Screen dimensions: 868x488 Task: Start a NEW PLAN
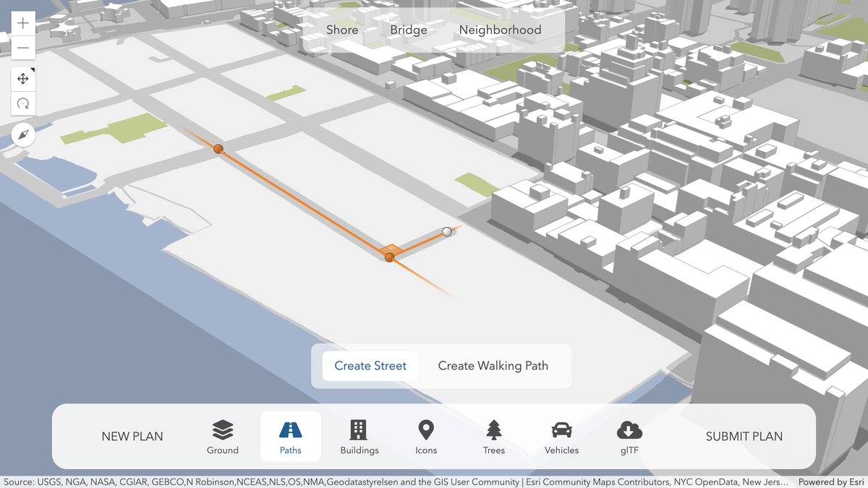click(132, 437)
